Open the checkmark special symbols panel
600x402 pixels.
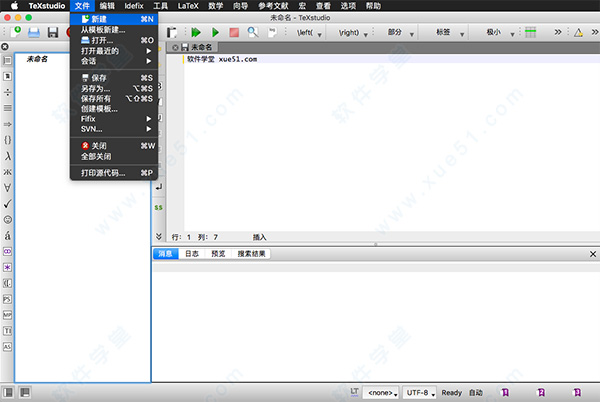tap(7, 203)
